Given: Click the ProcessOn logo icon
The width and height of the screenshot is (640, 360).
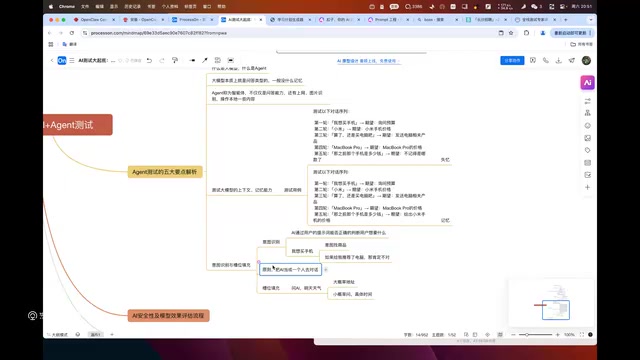Looking at the screenshot, I should [62, 60].
